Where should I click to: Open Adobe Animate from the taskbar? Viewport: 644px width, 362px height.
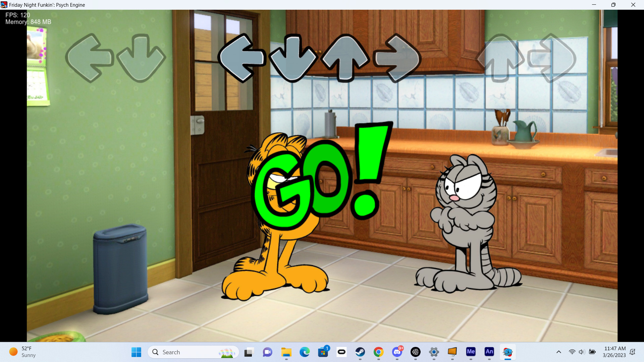[x=489, y=352]
